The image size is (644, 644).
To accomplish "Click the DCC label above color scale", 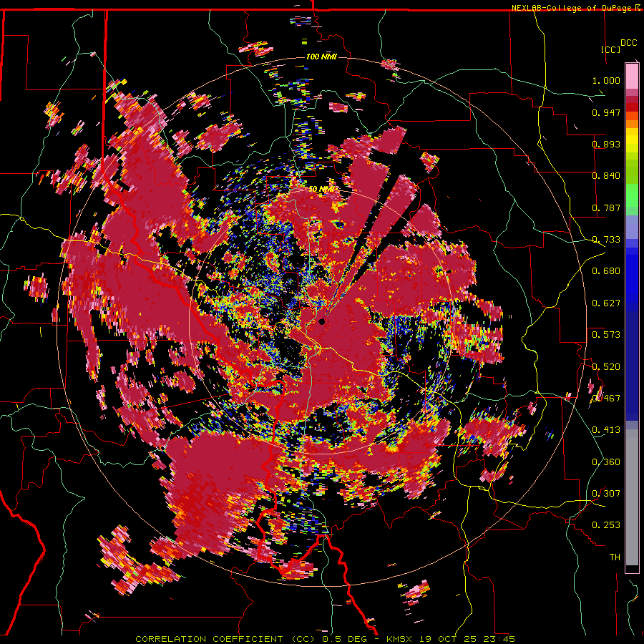I will [628, 43].
